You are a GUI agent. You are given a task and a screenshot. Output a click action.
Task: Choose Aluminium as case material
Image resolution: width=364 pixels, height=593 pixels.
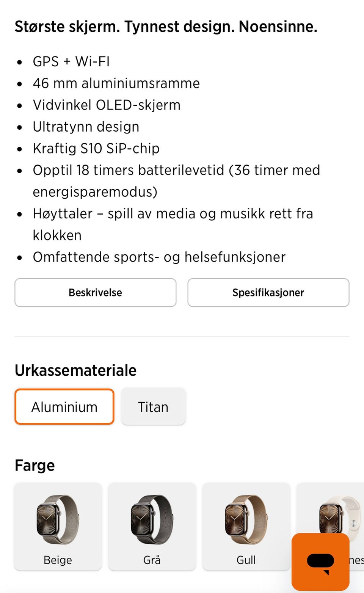(64, 407)
